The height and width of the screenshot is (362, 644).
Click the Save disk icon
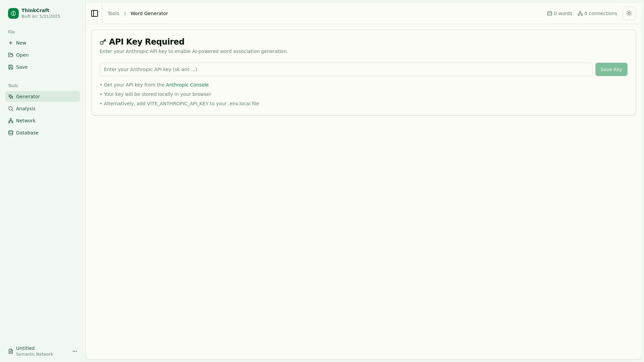pyautogui.click(x=11, y=67)
